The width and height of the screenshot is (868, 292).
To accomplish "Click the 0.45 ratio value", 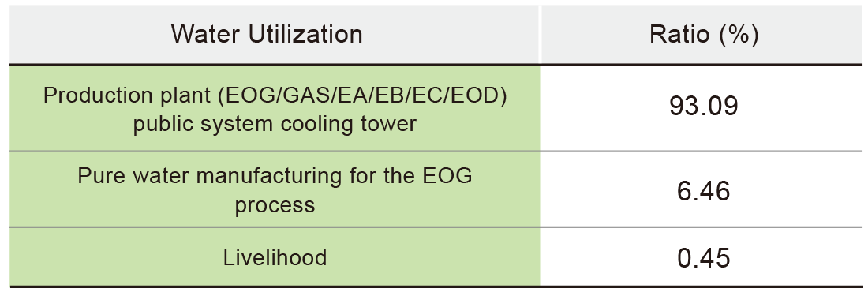I will (x=704, y=258).
